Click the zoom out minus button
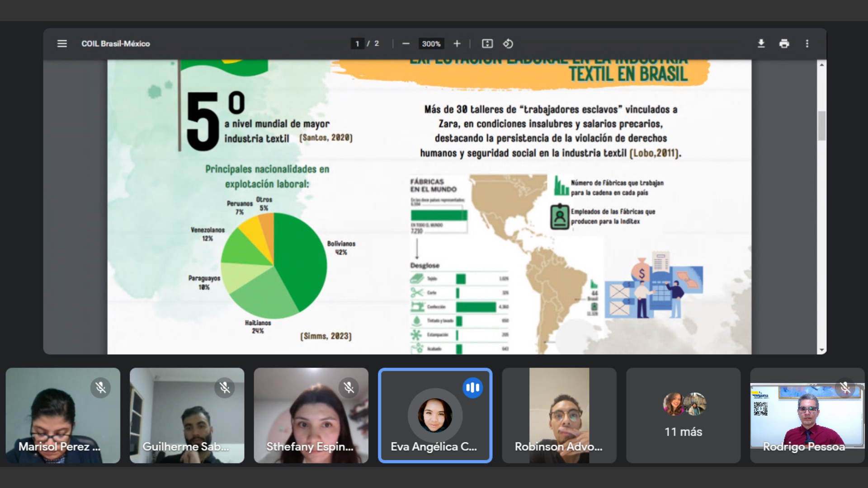This screenshot has width=868, height=488. click(406, 44)
